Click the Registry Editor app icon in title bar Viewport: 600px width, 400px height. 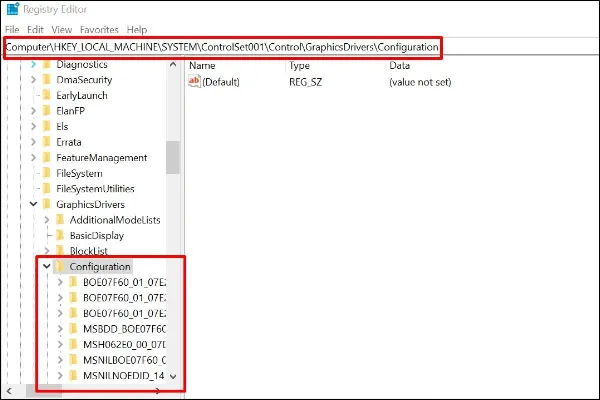click(11, 11)
